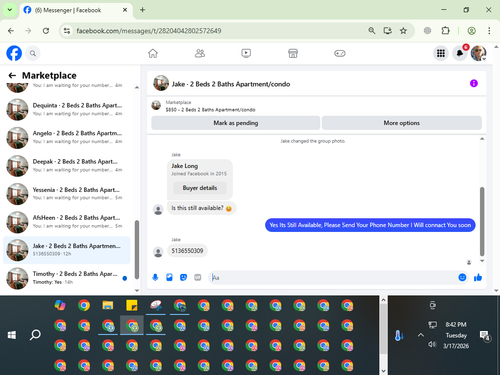The height and width of the screenshot is (375, 500).
Task: Open File Explorer from the taskbar
Action: [108, 305]
